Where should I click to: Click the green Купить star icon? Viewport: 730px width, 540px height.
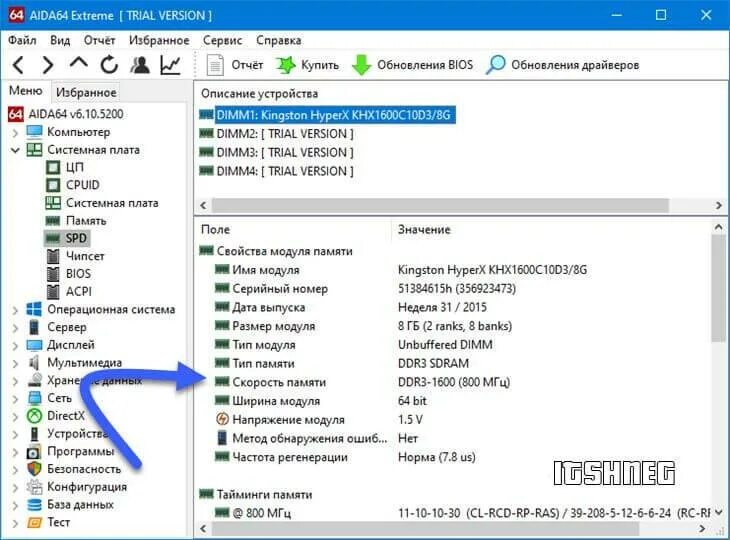285,65
